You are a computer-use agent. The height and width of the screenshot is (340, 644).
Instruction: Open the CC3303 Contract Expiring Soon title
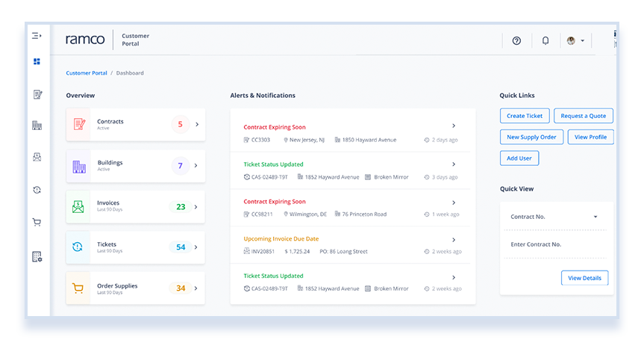(x=275, y=127)
